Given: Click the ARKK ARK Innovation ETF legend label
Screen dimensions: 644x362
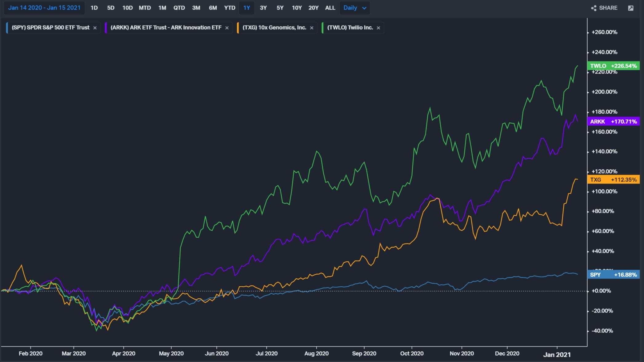Looking at the screenshot, I should pos(166,28).
